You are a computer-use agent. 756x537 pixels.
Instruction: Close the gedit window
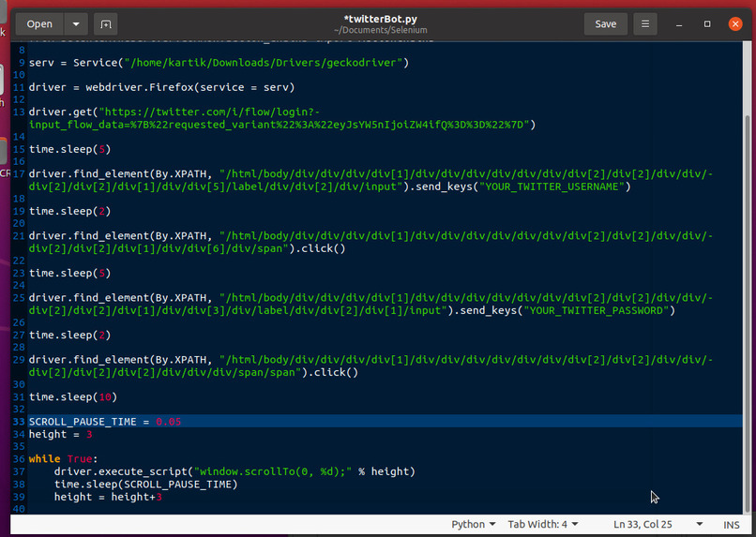[735, 24]
